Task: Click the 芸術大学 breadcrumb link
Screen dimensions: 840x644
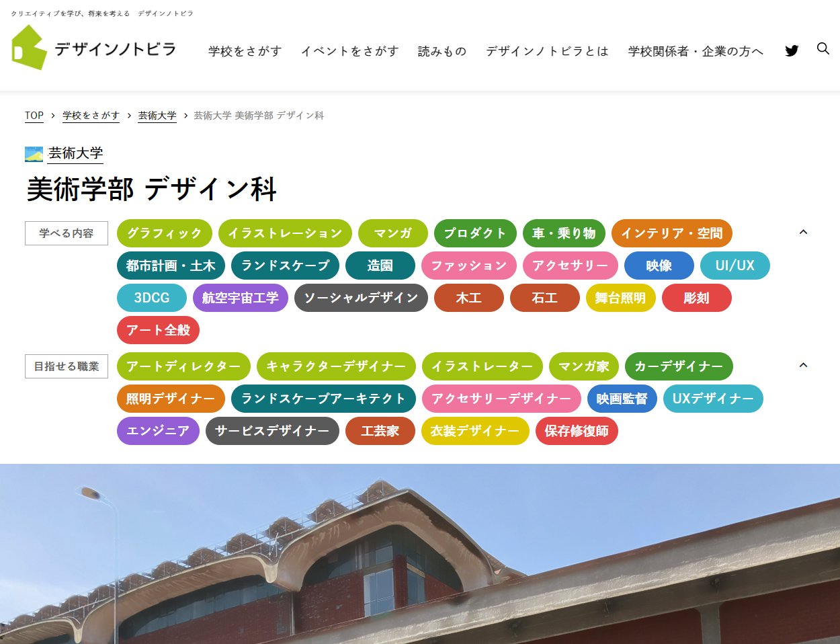Action: [x=157, y=116]
